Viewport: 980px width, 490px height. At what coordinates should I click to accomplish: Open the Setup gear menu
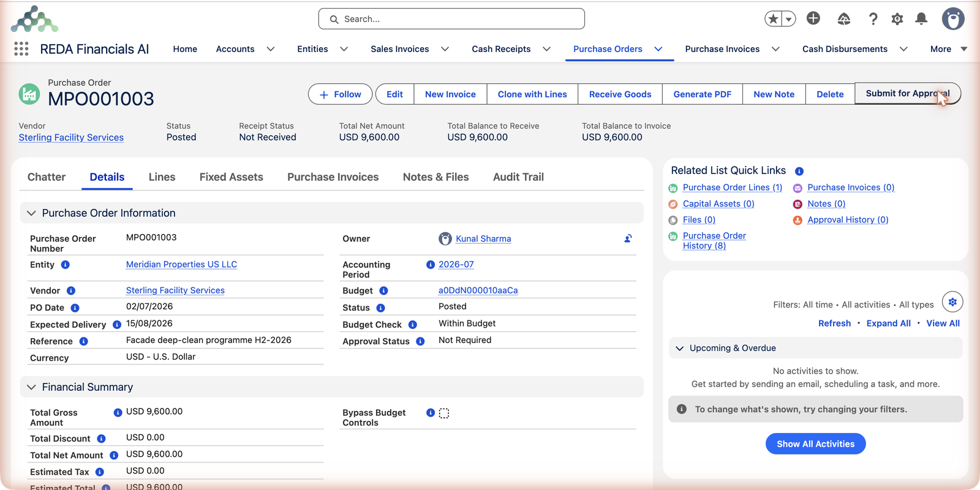pos(897,19)
